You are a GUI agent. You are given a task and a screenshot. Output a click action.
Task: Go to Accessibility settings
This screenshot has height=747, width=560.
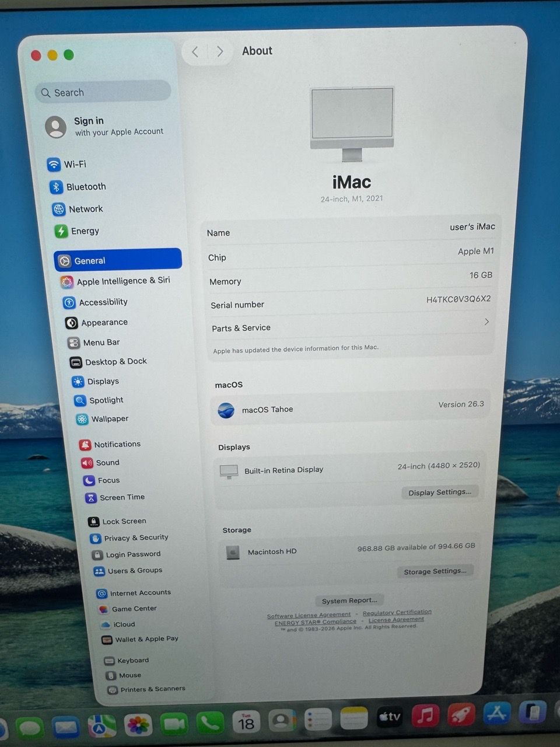96,302
